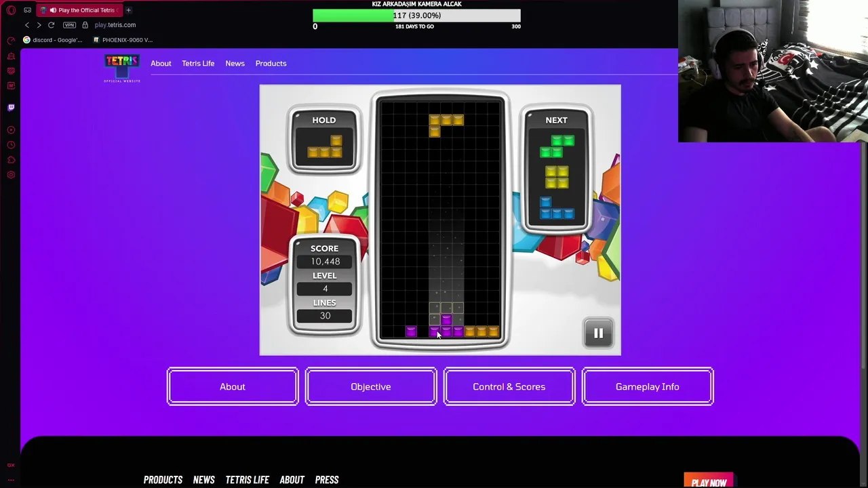Pause the Tetris game

(598, 333)
